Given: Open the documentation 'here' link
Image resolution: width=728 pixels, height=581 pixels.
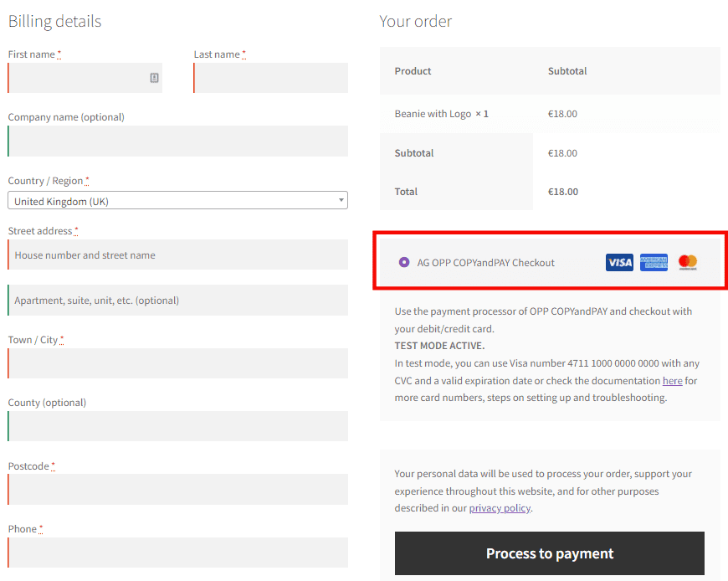Looking at the screenshot, I should [672, 381].
